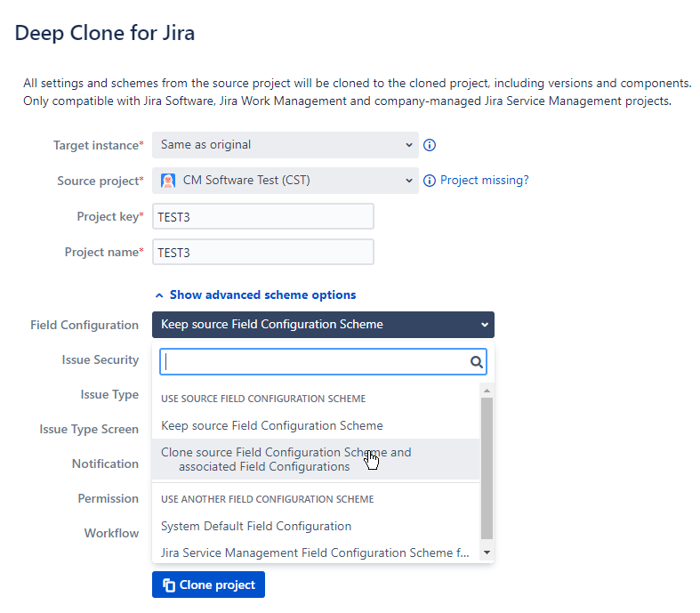The height and width of the screenshot is (613, 700).
Task: Click the scrollbar down arrow in dropdown list
Action: [x=487, y=553]
